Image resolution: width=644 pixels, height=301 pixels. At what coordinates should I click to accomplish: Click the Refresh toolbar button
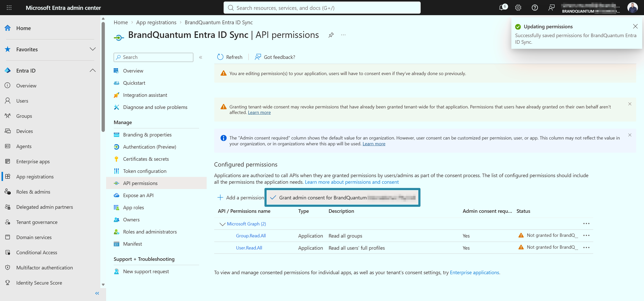[230, 57]
